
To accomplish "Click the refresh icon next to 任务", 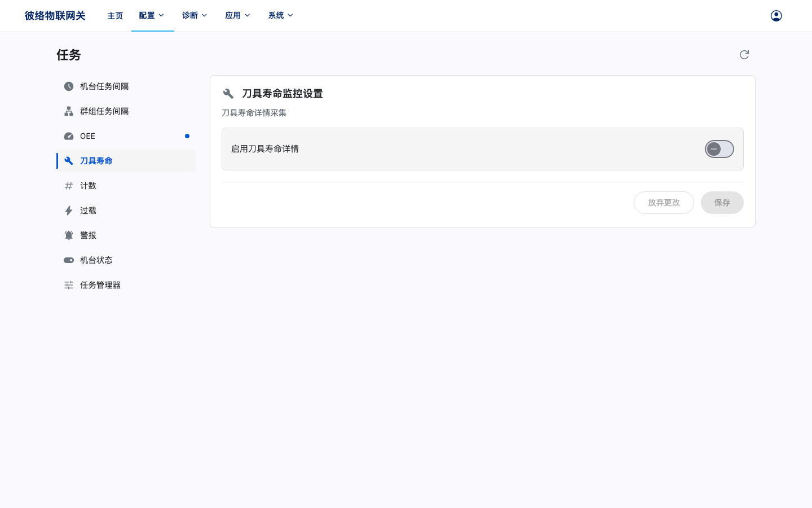I will click(744, 55).
